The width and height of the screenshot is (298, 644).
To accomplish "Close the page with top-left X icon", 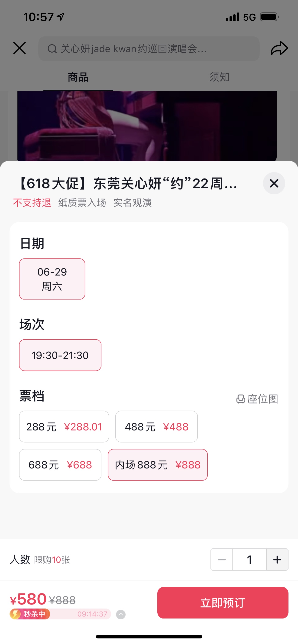I will [19, 48].
